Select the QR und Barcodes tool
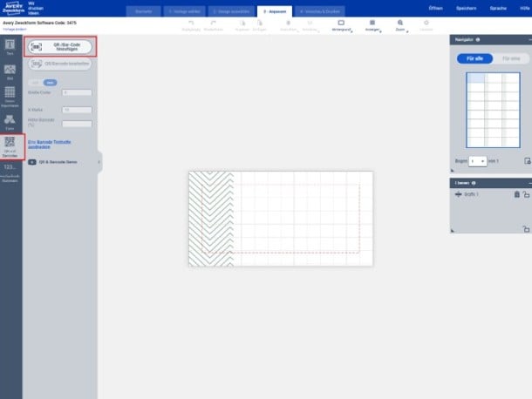The height and width of the screenshot is (399, 532). point(10,146)
